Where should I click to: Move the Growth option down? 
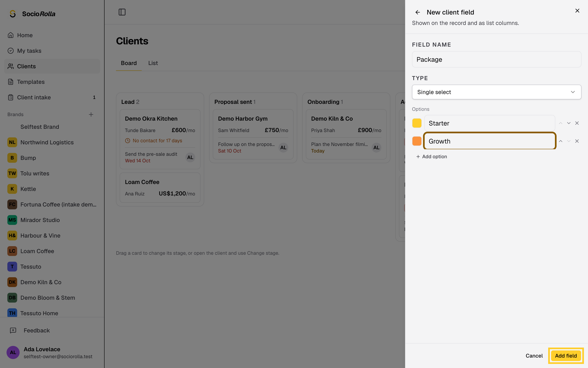coord(569,141)
